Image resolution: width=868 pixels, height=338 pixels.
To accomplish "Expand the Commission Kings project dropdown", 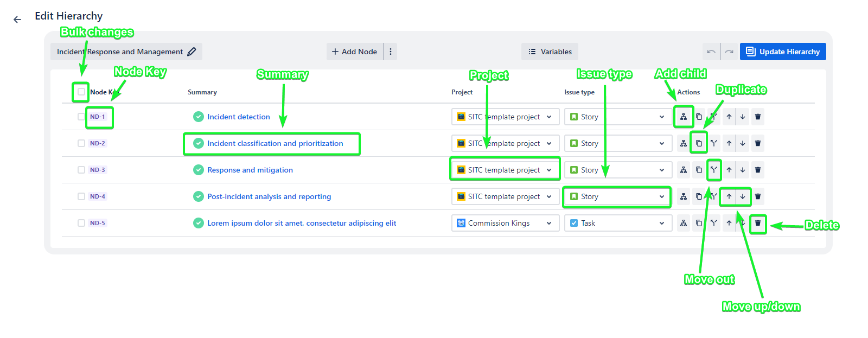I will point(505,223).
